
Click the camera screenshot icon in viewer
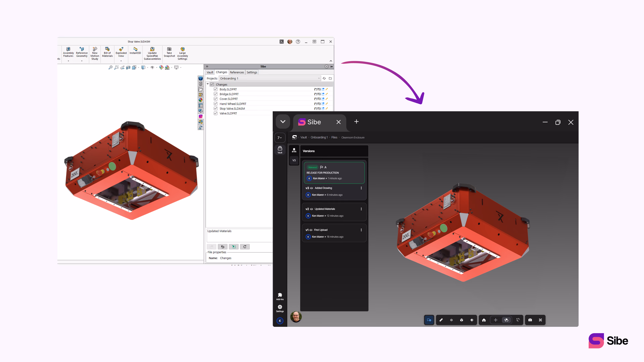(x=530, y=320)
